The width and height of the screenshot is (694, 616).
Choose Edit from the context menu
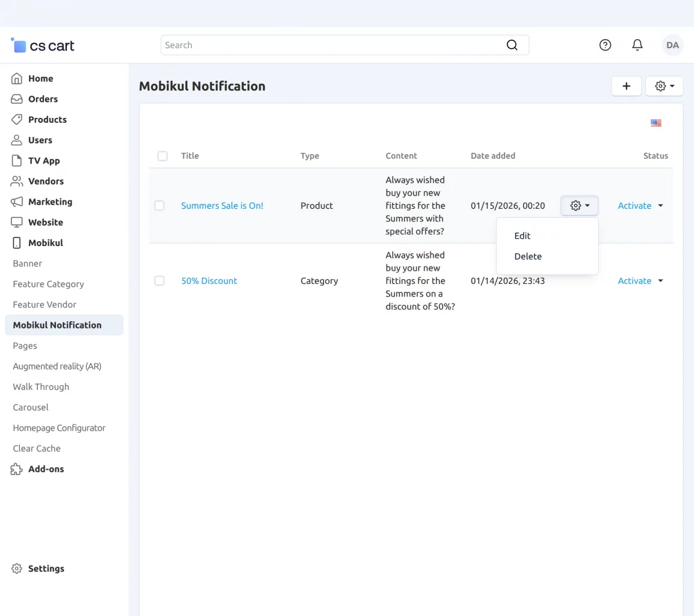522,236
